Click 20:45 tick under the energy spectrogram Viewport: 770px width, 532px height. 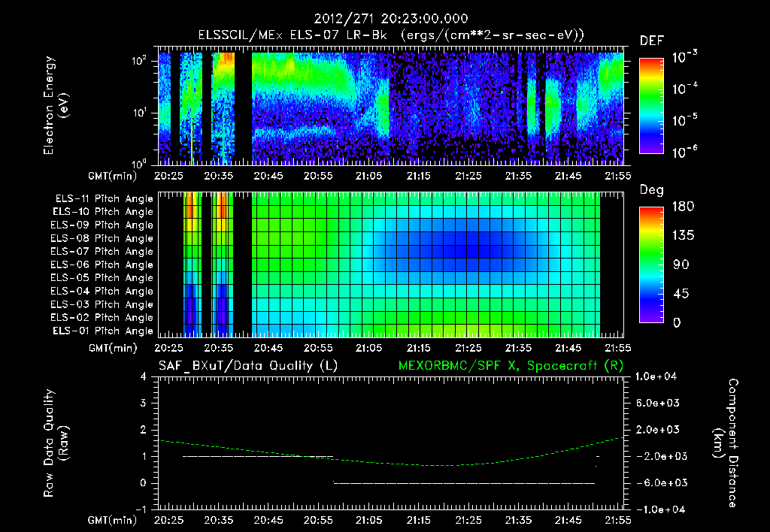(x=268, y=176)
